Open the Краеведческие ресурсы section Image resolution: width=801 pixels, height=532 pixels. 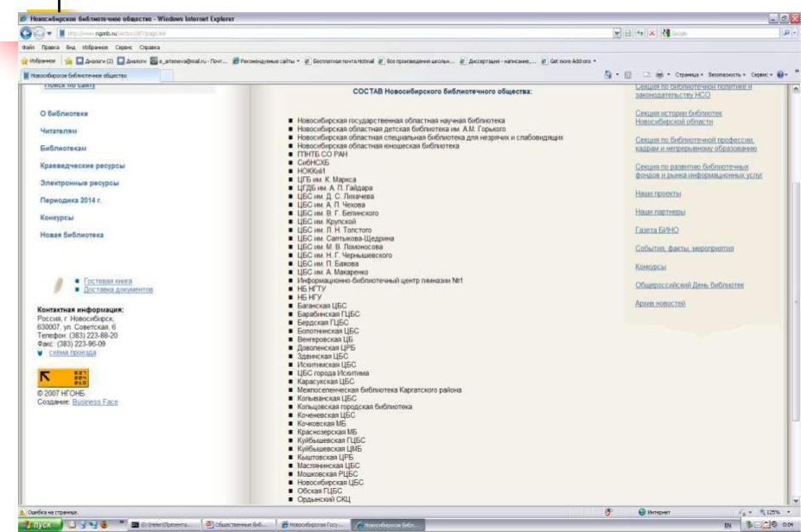tap(82, 166)
